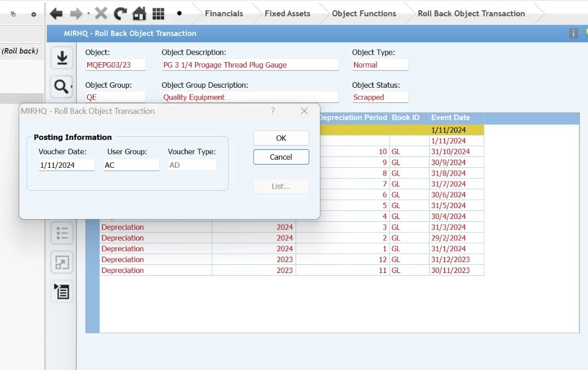Select the 31/3/2024 event date cell
The width and height of the screenshot is (588, 370).
pyautogui.click(x=457, y=227)
